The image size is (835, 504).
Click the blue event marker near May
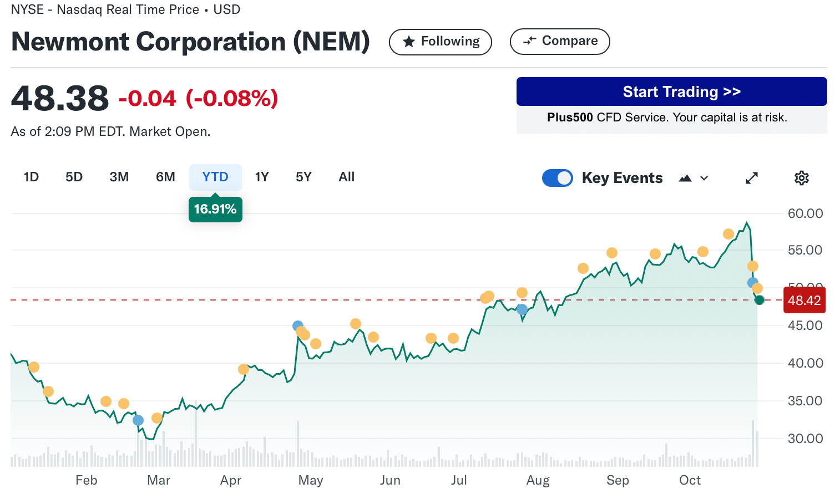pos(298,326)
